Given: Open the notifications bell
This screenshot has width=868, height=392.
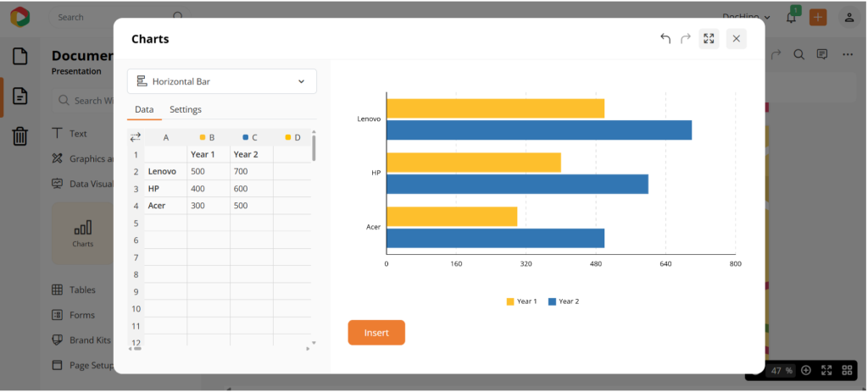Looking at the screenshot, I should click(792, 17).
